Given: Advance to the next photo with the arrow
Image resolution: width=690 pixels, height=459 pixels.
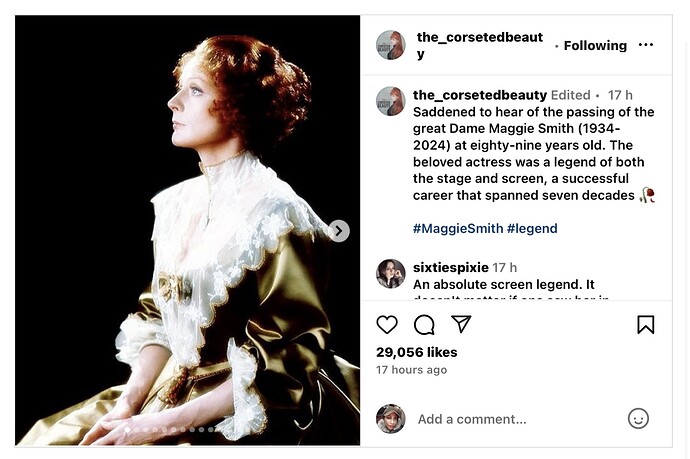Looking at the screenshot, I should [x=339, y=231].
